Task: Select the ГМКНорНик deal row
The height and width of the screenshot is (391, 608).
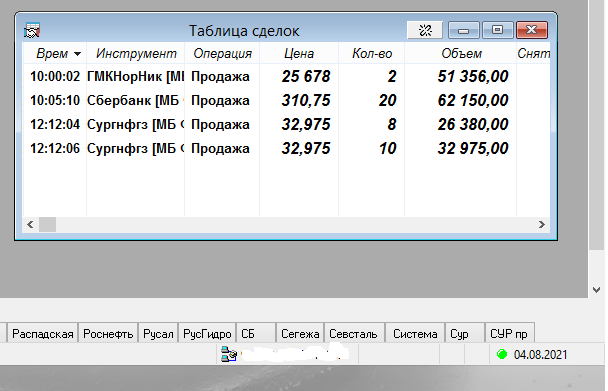Action: (x=286, y=76)
